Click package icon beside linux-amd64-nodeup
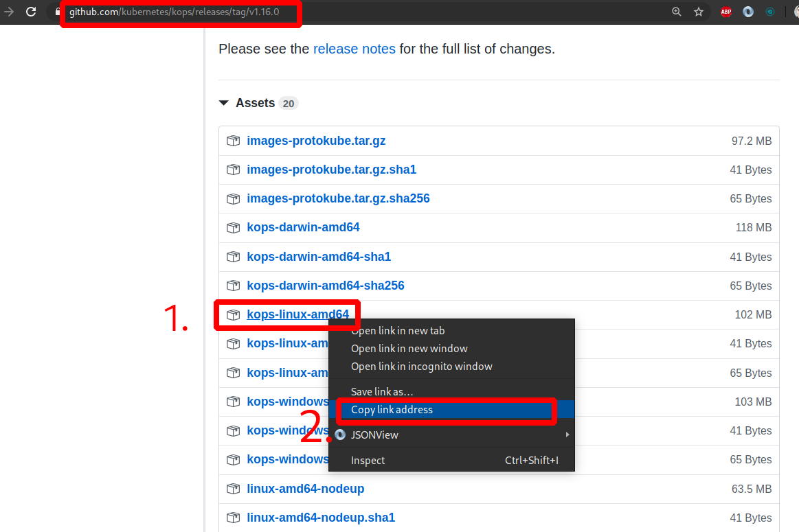This screenshot has width=799, height=532. click(x=234, y=489)
